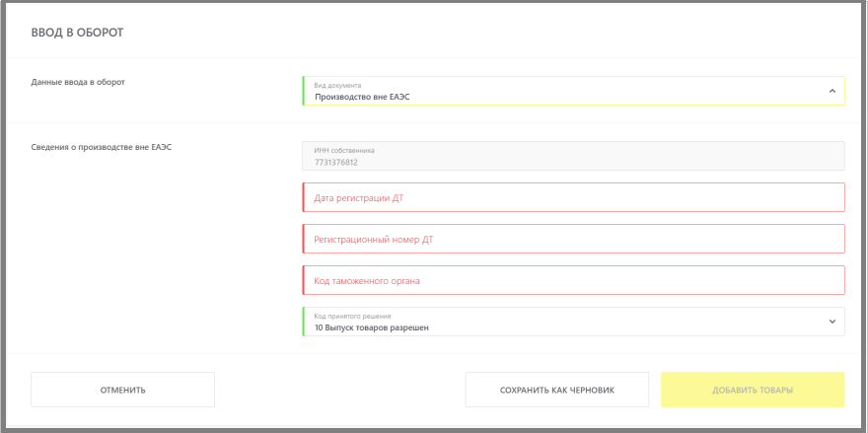Click the ВВОД В ОБОРОТ page title
Image resolution: width=868 pixels, height=433 pixels.
click(x=78, y=34)
